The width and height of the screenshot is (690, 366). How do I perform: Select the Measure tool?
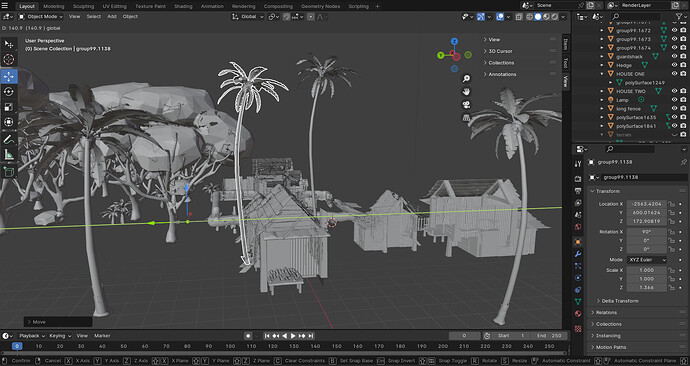(9, 154)
